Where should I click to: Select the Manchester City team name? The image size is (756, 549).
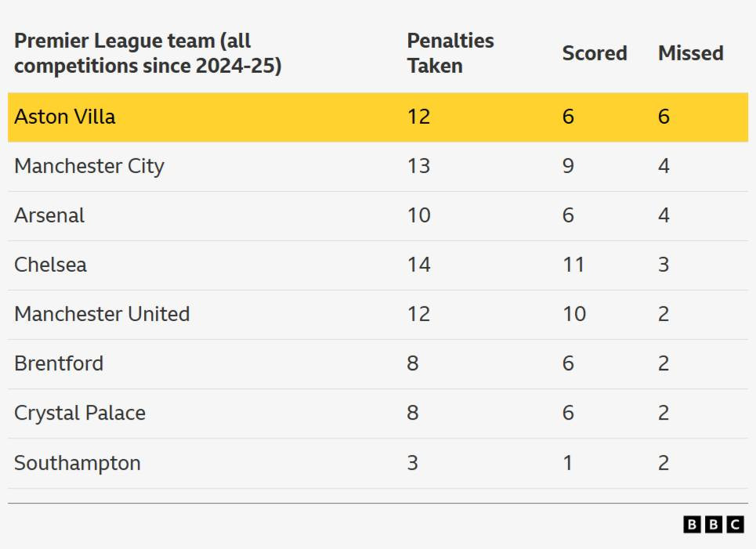pyautogui.click(x=89, y=166)
